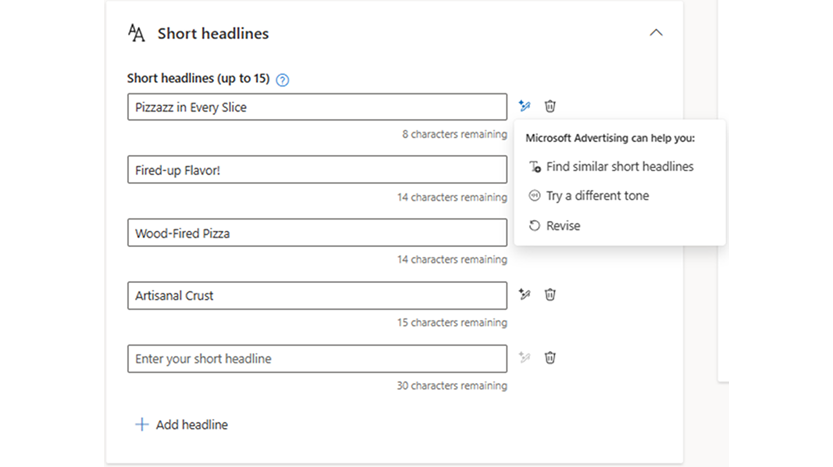Click the AI wand icon beside the empty headline

click(x=525, y=357)
